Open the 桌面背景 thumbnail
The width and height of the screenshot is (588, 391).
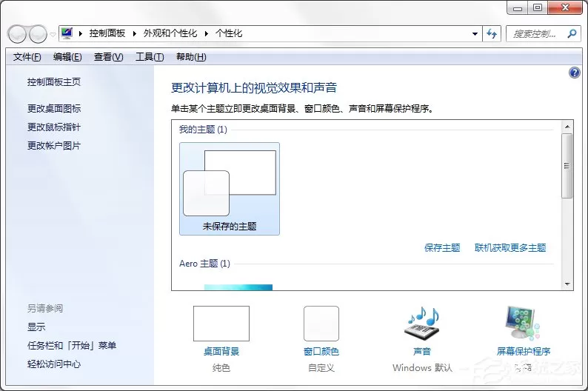pos(221,324)
